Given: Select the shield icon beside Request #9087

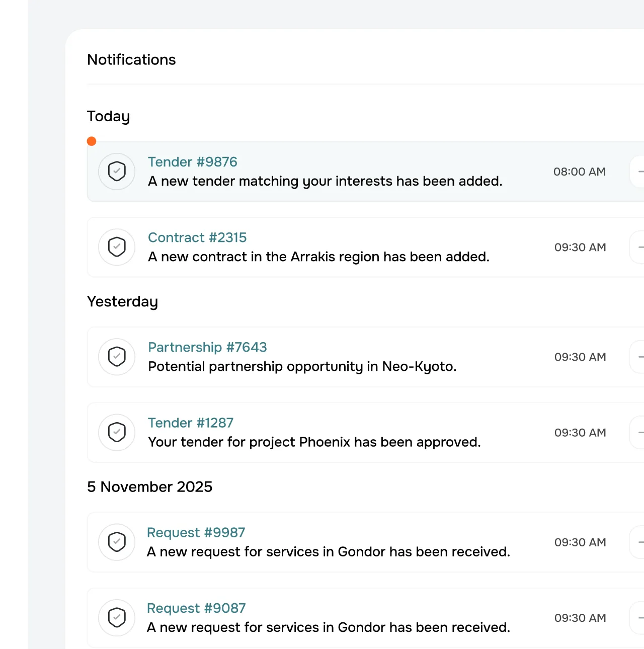Looking at the screenshot, I should tap(117, 617).
